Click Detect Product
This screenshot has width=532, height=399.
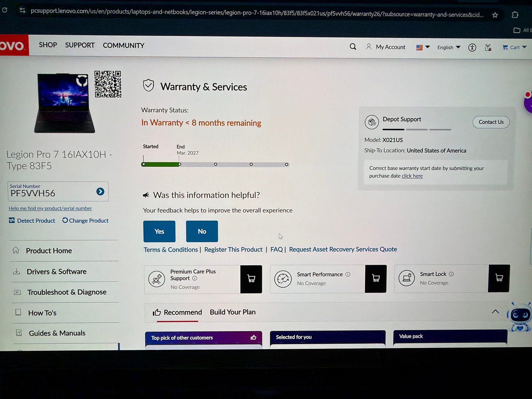32,221
